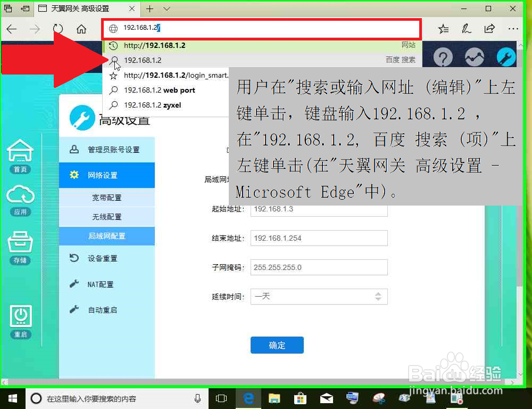532x409 pixels.
Task: Expand the tab preview chevron
Action: pos(166,9)
